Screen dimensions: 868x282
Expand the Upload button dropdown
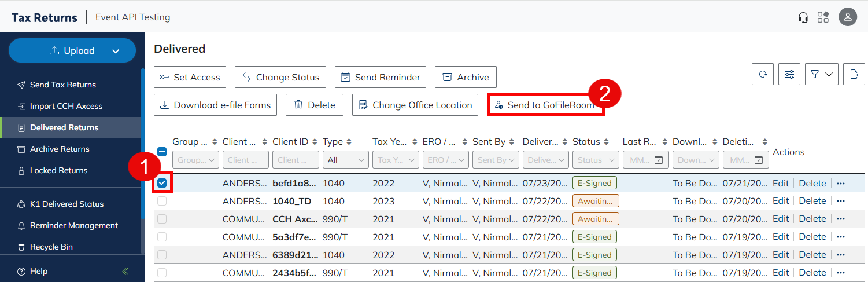(116, 51)
